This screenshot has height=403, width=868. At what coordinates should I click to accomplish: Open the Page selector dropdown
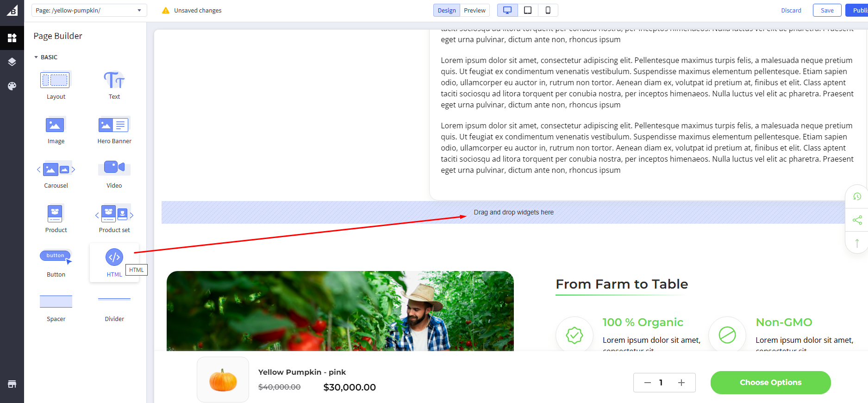[x=89, y=10]
